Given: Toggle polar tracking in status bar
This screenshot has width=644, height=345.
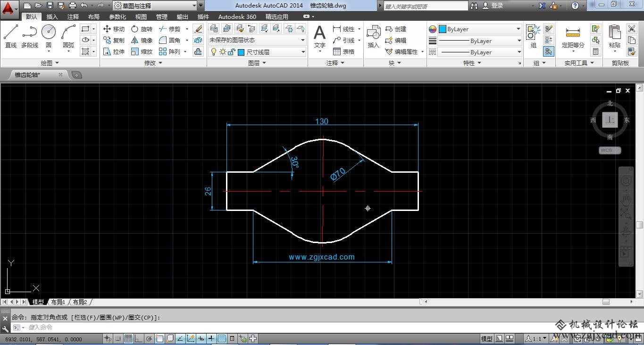Looking at the screenshot, I should tap(149, 338).
